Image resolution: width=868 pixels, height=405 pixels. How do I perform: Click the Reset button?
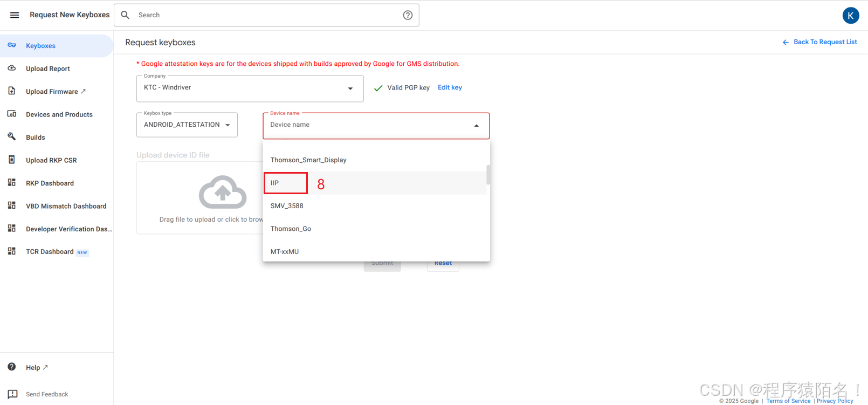click(x=443, y=263)
